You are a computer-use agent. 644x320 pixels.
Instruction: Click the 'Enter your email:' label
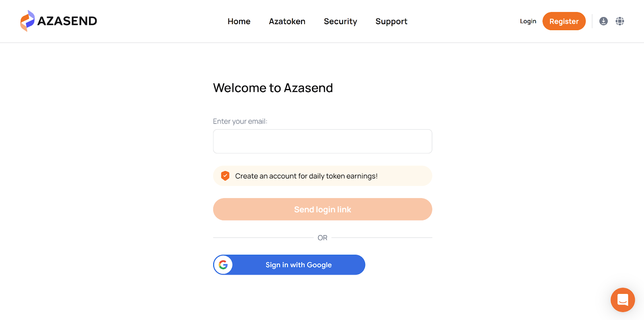pyautogui.click(x=240, y=121)
